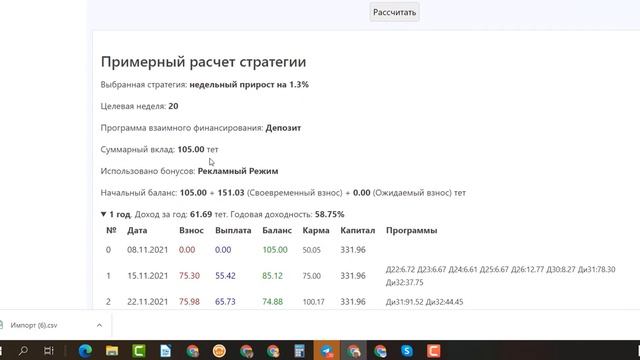Click balance value 85.12
This screenshot has height=360, width=640.
(x=272, y=276)
